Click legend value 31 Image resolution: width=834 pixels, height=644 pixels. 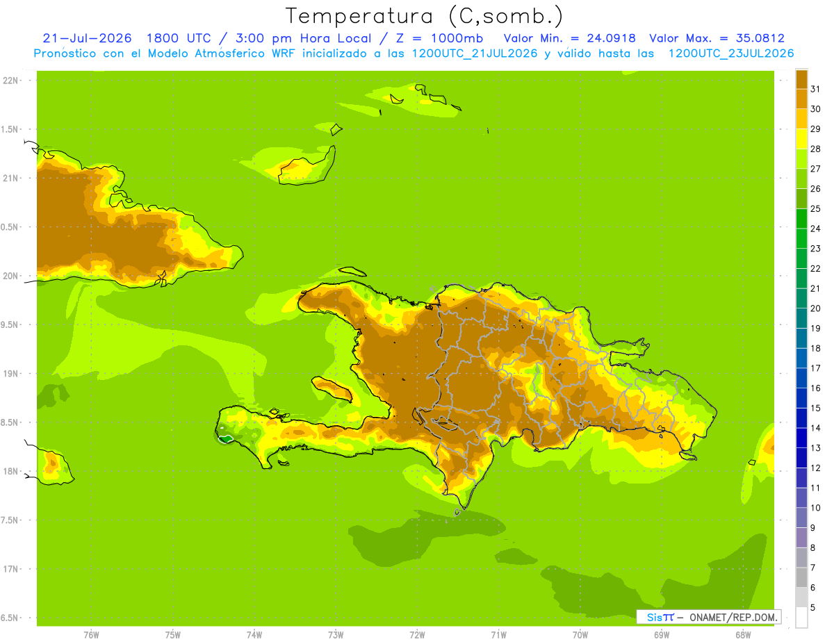point(815,89)
